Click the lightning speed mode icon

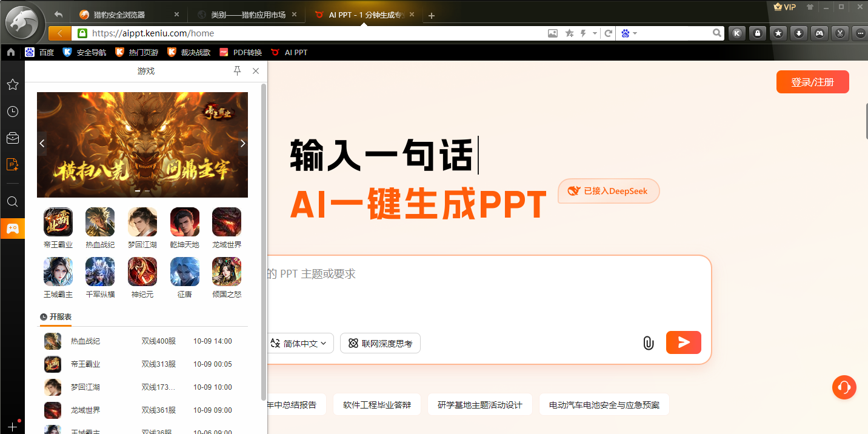(584, 33)
